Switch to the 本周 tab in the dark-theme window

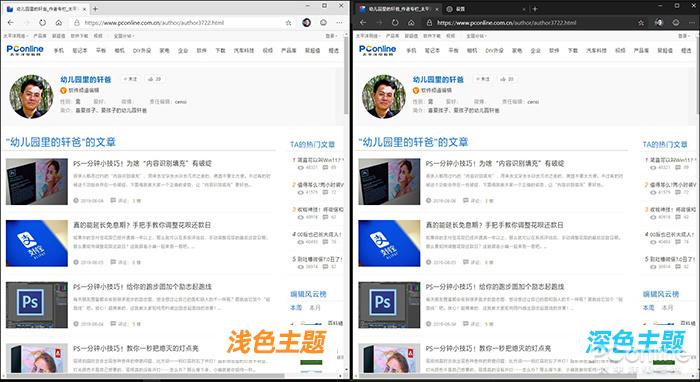point(649,308)
